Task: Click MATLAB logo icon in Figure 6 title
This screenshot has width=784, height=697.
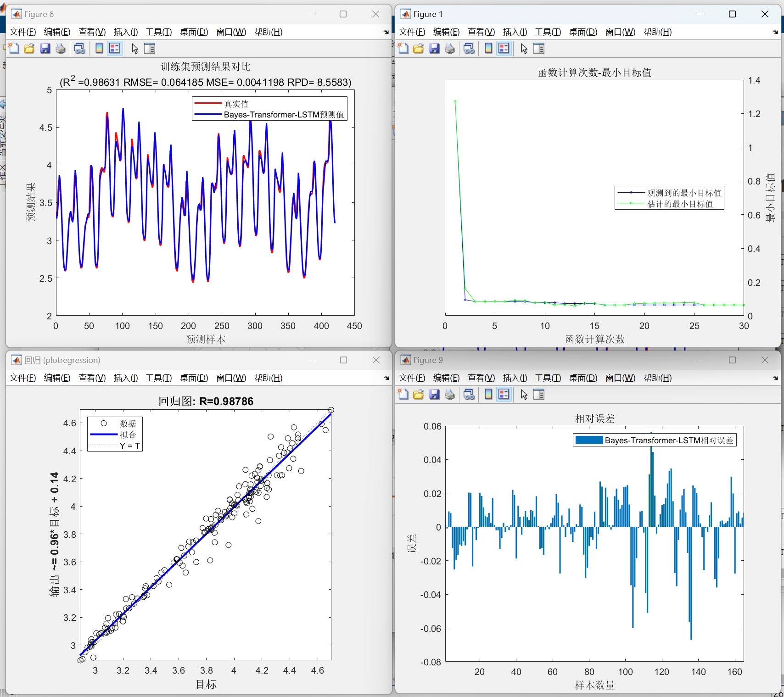Action: click(x=16, y=14)
